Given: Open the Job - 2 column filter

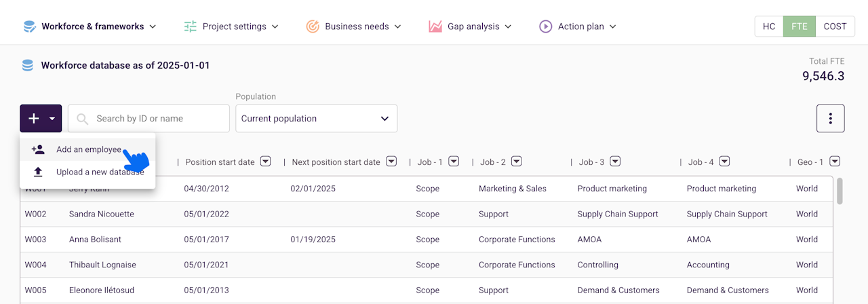Looking at the screenshot, I should pos(517,161).
